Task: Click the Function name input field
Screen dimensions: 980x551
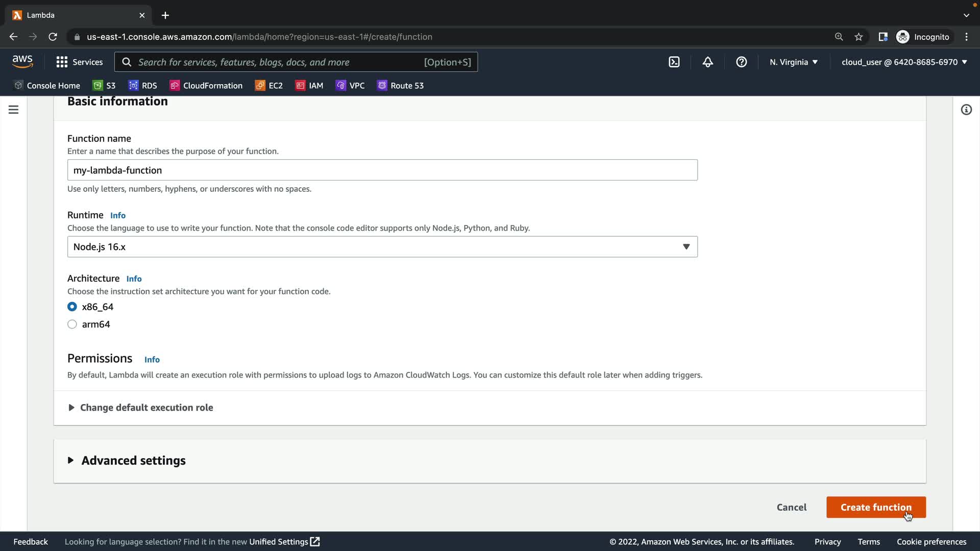Action: pyautogui.click(x=382, y=170)
